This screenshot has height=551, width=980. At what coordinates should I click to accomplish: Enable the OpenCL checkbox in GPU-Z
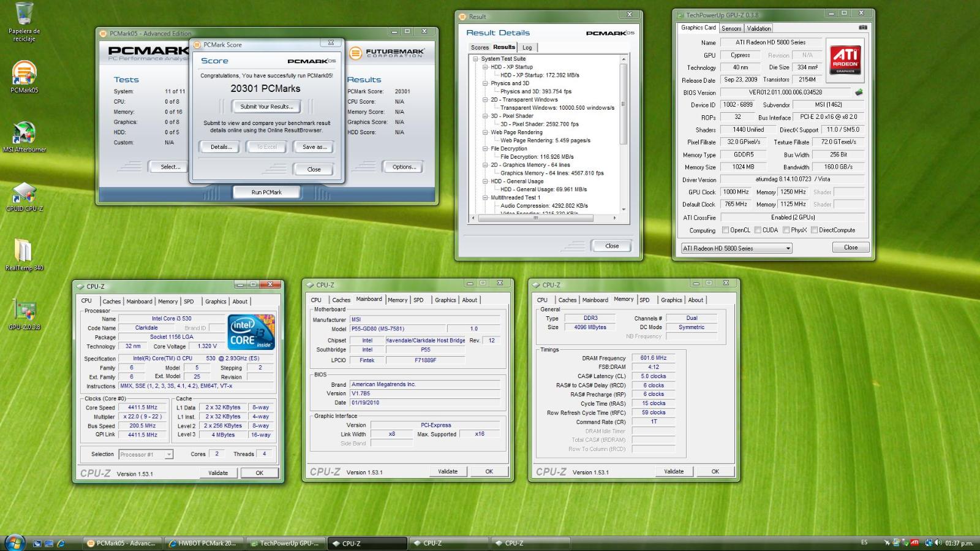click(725, 230)
